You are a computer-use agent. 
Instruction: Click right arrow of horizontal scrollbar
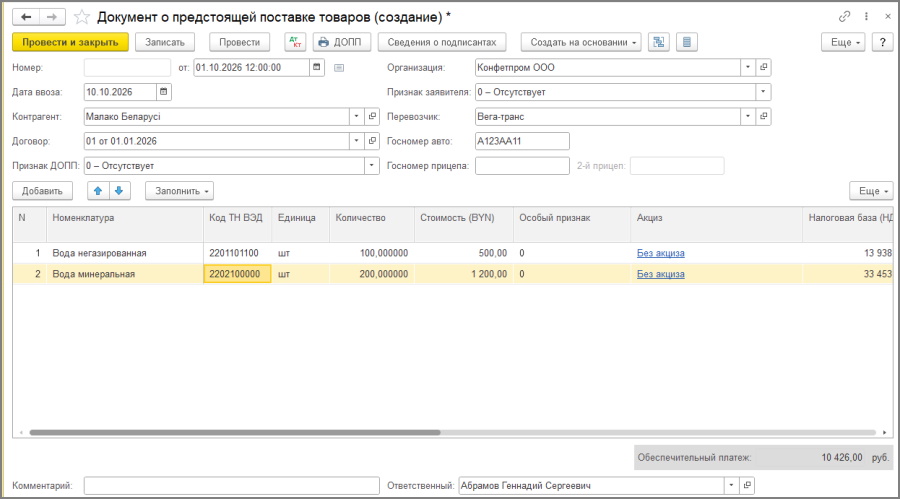[885, 432]
